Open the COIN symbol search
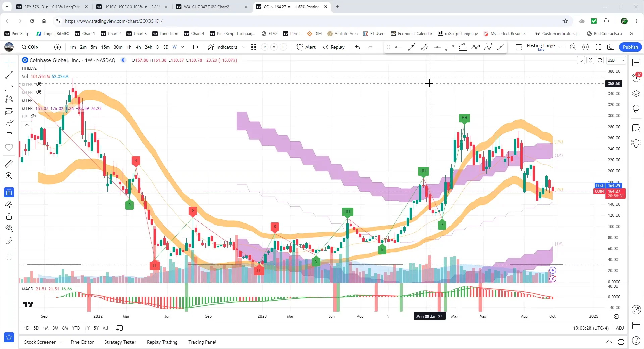 click(x=30, y=47)
